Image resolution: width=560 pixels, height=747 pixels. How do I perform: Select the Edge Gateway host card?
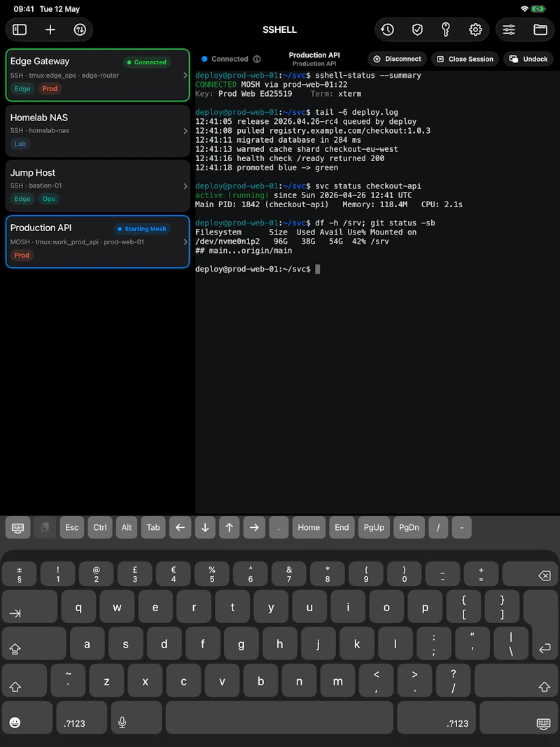(x=97, y=75)
